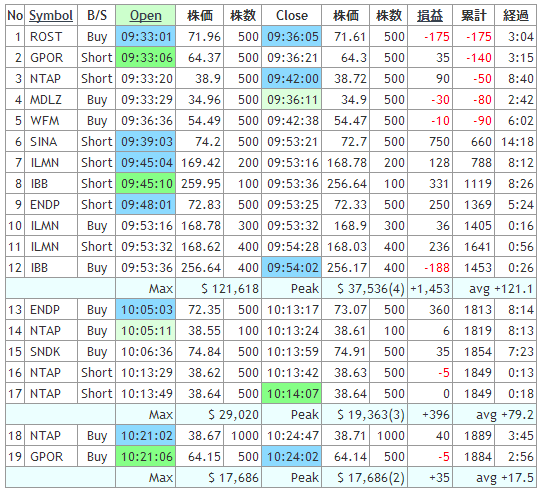Click the 経過 column header
Screen dimensions: 542x492
(515, 16)
